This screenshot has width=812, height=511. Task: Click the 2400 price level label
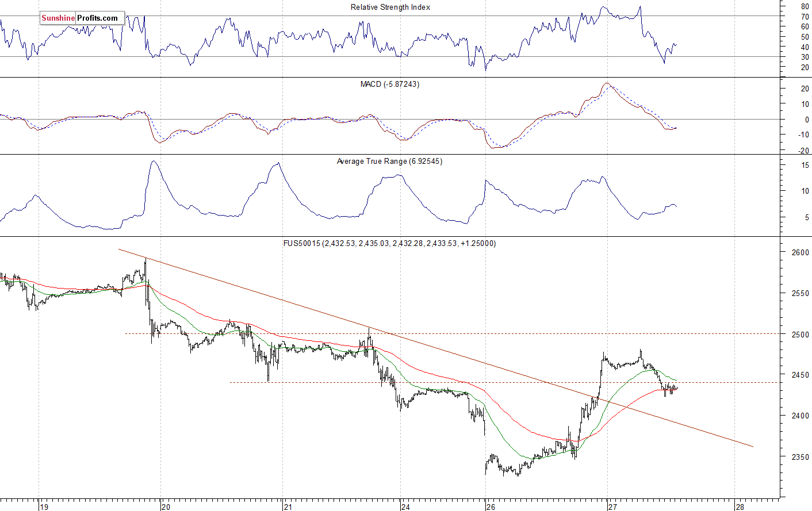(800, 416)
